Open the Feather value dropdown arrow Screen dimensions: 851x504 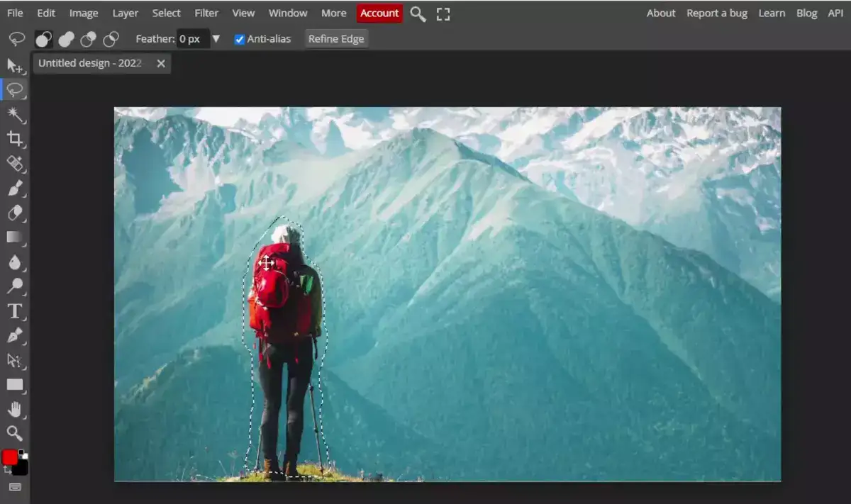click(216, 39)
